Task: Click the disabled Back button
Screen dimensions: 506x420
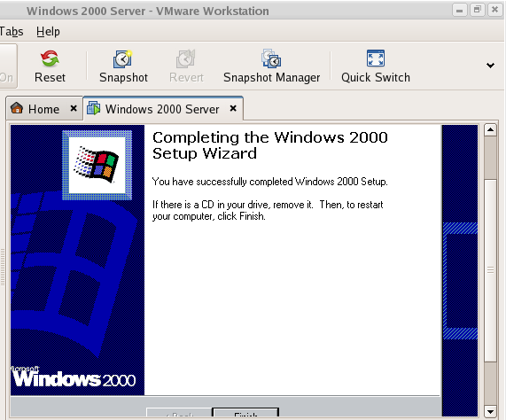Action: (179, 414)
